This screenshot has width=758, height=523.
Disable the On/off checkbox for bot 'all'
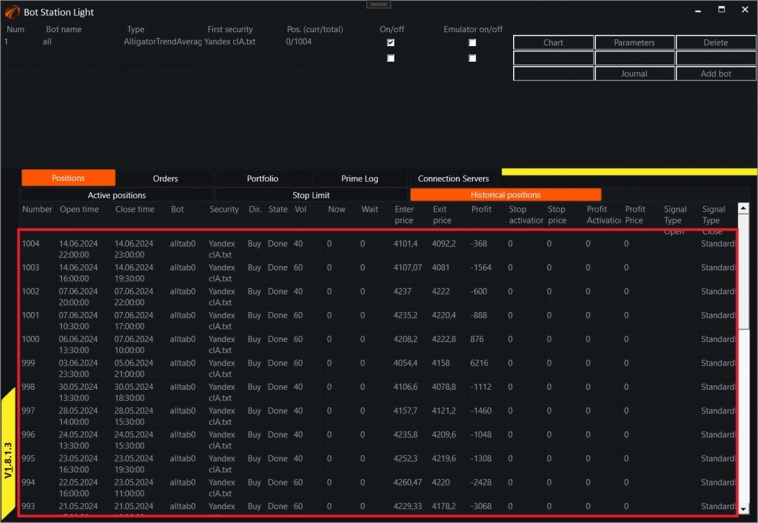coord(390,43)
